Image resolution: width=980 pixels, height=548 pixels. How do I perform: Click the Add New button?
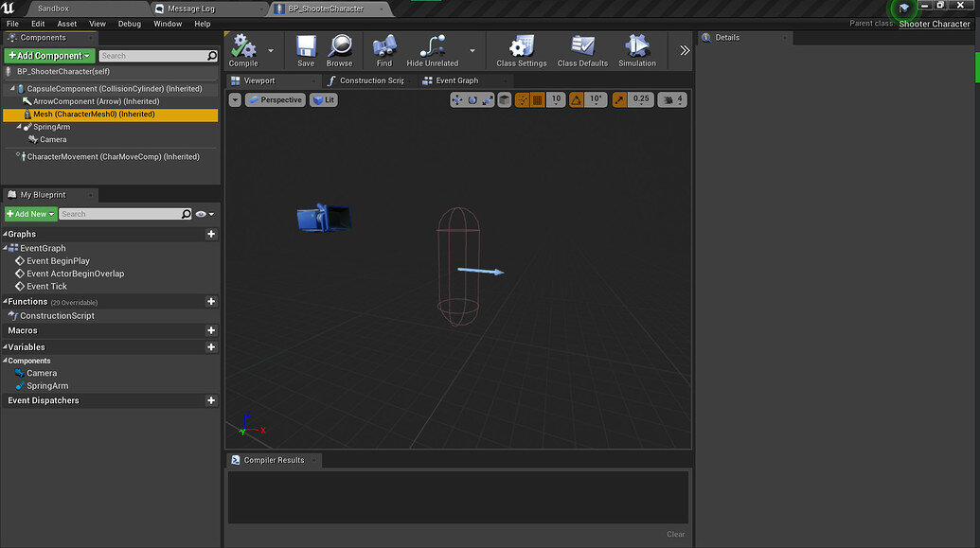coord(29,213)
